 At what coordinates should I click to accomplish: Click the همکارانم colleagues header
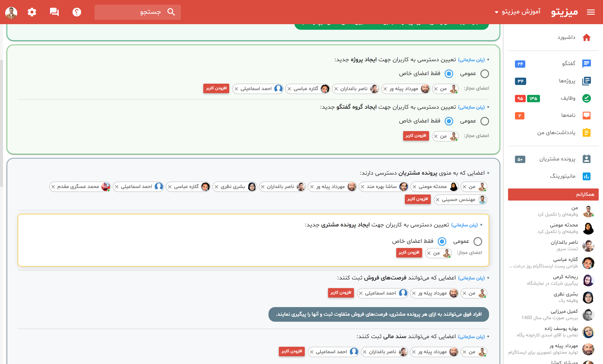click(x=553, y=194)
